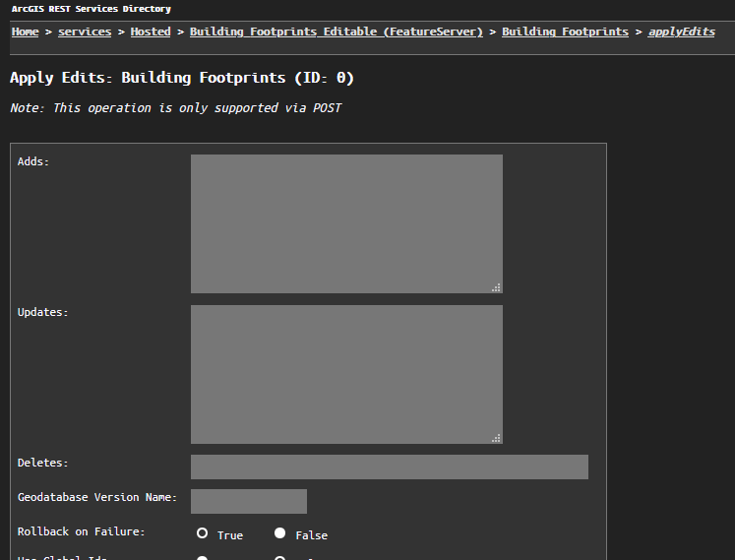This screenshot has height=560, width=735.
Task: Click the POST-only operation note
Action: (176, 108)
